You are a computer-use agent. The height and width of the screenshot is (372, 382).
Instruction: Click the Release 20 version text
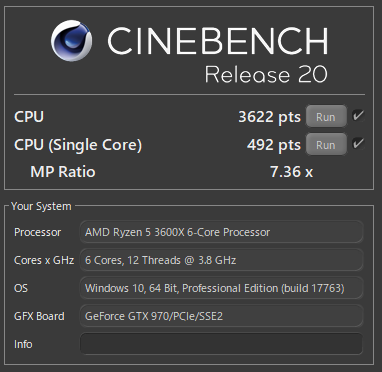coord(266,74)
